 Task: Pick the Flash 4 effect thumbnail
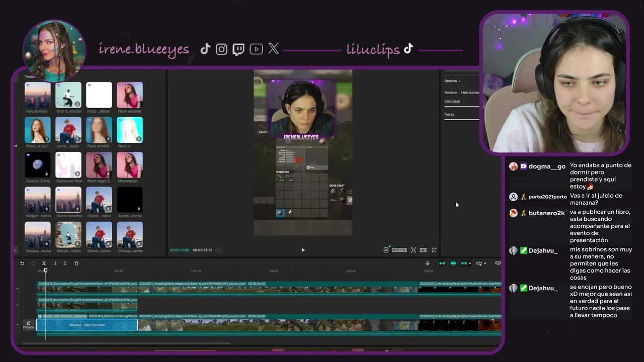130,130
